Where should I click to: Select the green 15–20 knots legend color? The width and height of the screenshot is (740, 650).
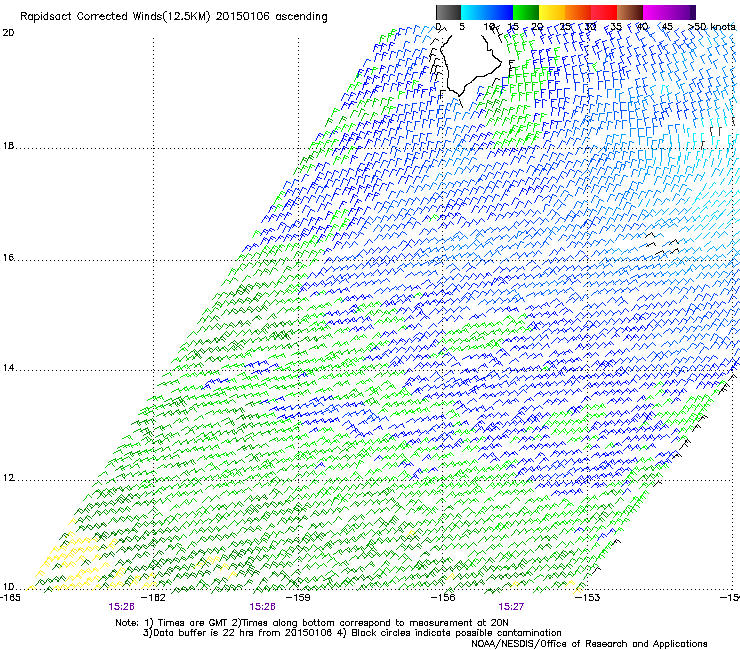pos(526,12)
